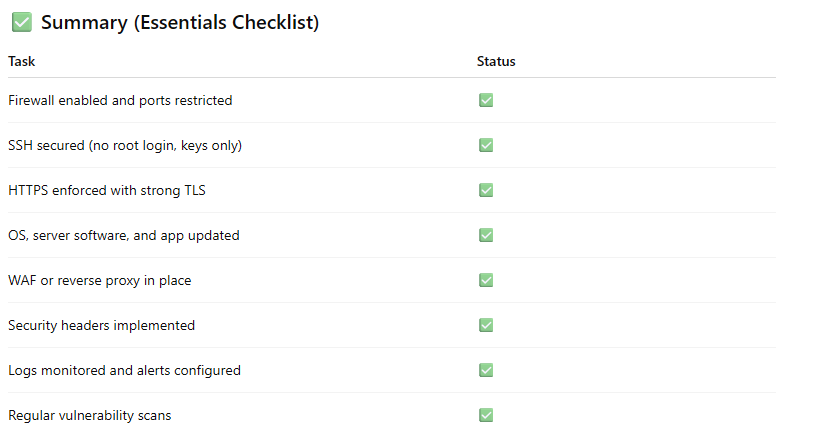Select the "WAF or reverse proxy in place" text
Viewport: 823px width, 441px height.
pos(99,280)
